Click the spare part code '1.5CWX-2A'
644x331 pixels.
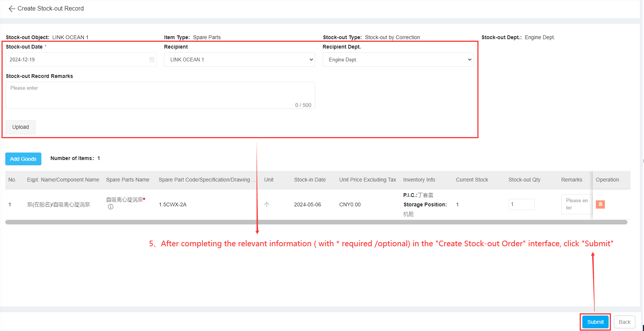pos(173,204)
